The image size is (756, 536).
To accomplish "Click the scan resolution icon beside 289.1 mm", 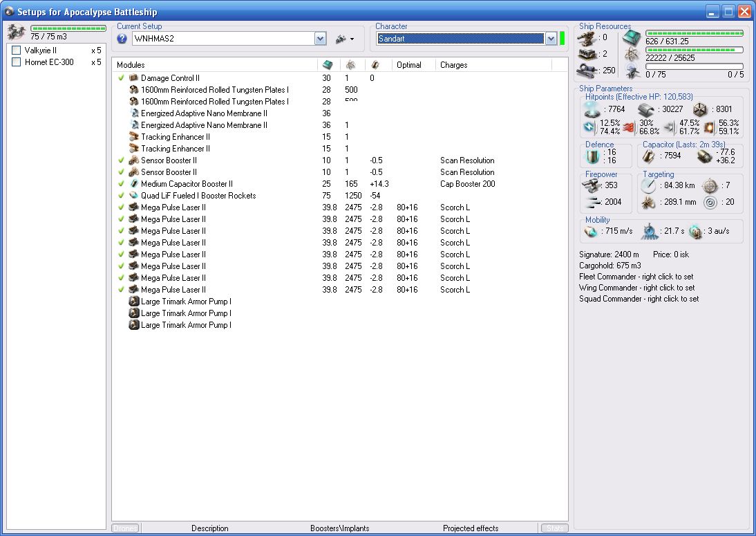I will coord(648,202).
